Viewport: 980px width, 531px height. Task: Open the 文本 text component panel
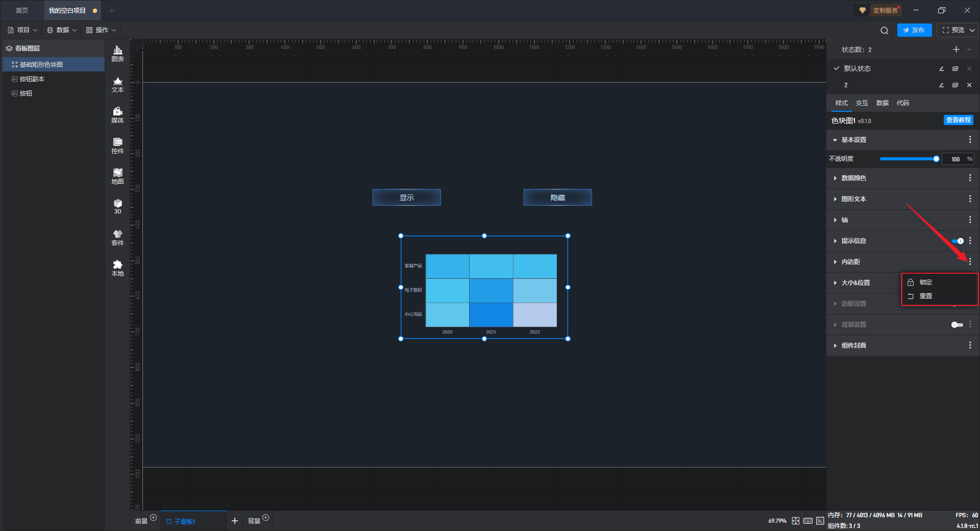117,84
